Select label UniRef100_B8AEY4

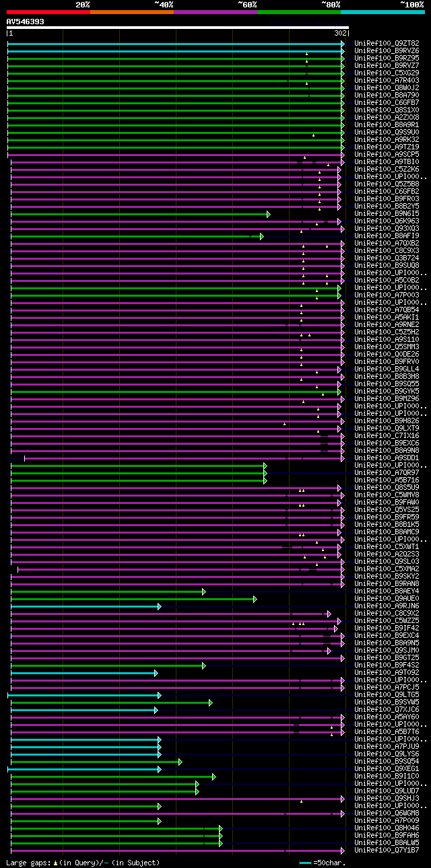[x=387, y=591]
